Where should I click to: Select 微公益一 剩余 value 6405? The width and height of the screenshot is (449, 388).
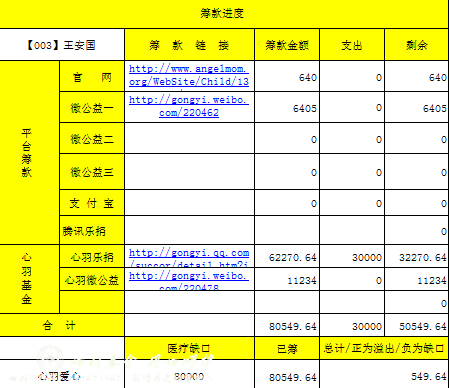coord(417,107)
